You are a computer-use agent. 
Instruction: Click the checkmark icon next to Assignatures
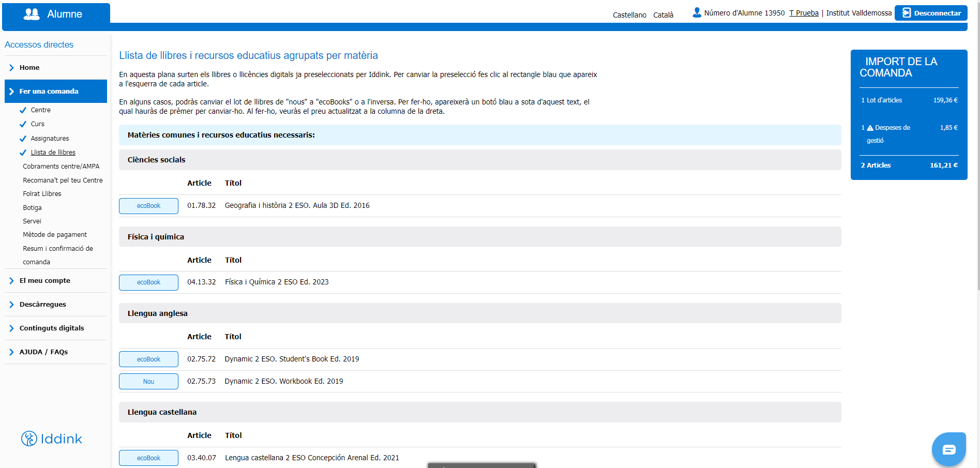click(x=23, y=139)
